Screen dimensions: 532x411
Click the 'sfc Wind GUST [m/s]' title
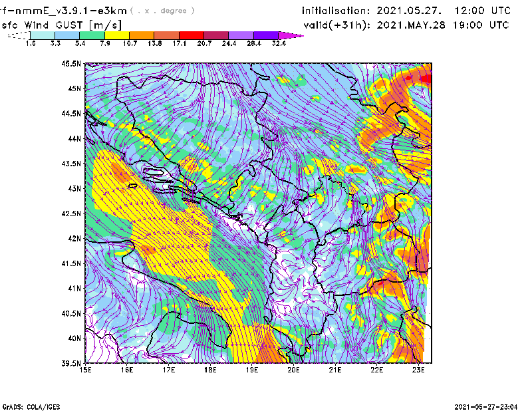click(x=61, y=25)
